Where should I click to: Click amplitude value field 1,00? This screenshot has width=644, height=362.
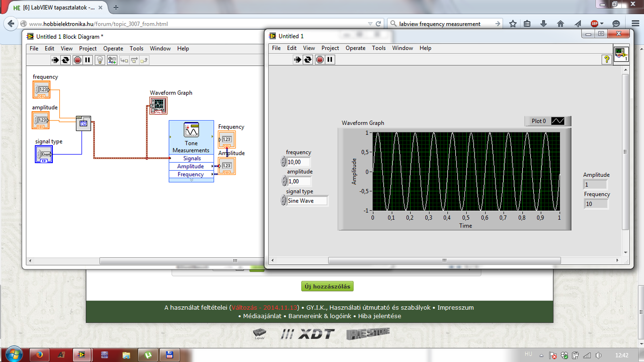(299, 181)
